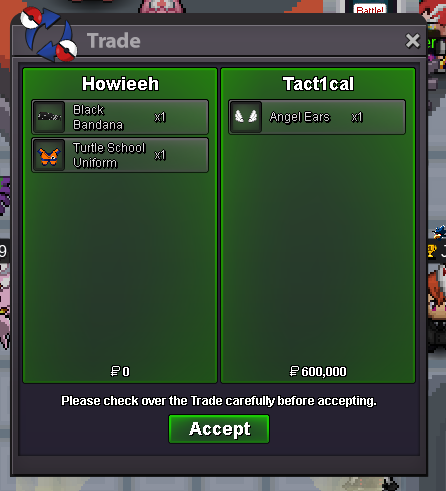446x491 pixels.
Task: Click the Turtle School Uniform x1 quantity
Action: pos(160,155)
